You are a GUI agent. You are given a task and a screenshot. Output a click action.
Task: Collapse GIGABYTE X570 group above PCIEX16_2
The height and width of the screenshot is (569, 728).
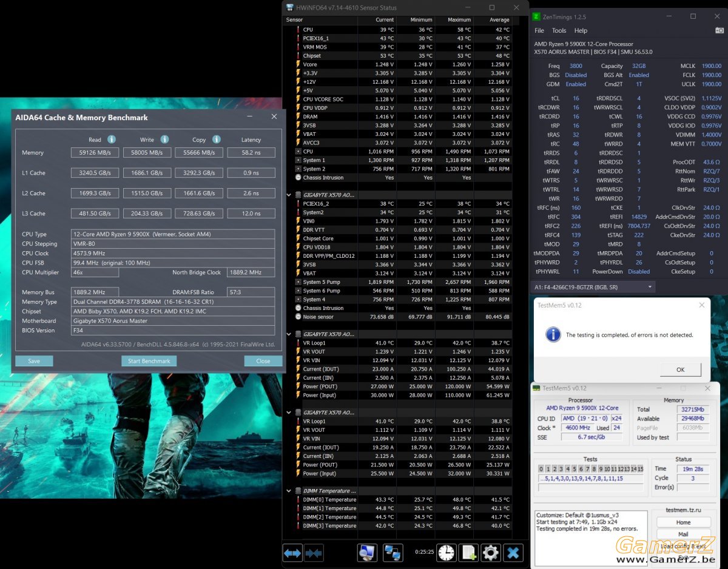[289, 195]
